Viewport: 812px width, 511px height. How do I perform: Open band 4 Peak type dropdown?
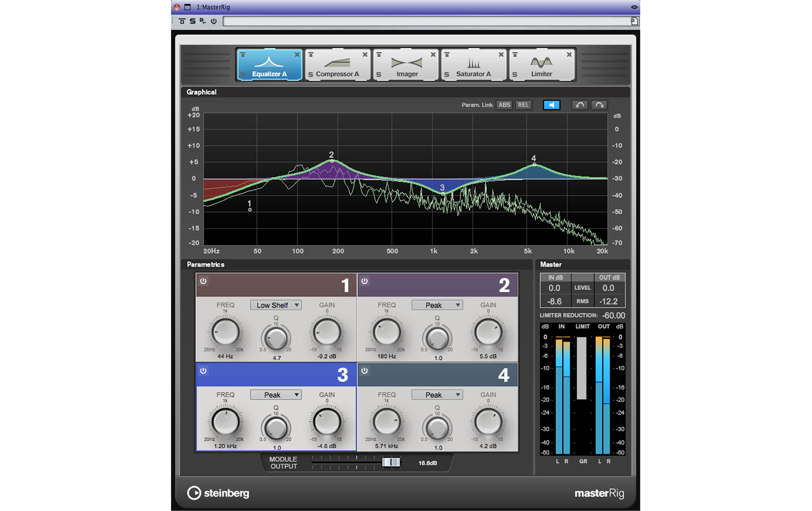click(x=437, y=395)
